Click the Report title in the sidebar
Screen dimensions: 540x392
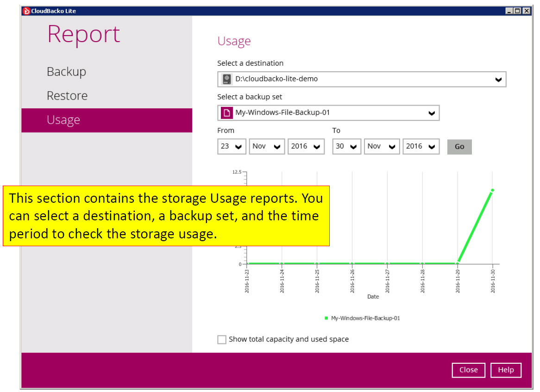(84, 35)
